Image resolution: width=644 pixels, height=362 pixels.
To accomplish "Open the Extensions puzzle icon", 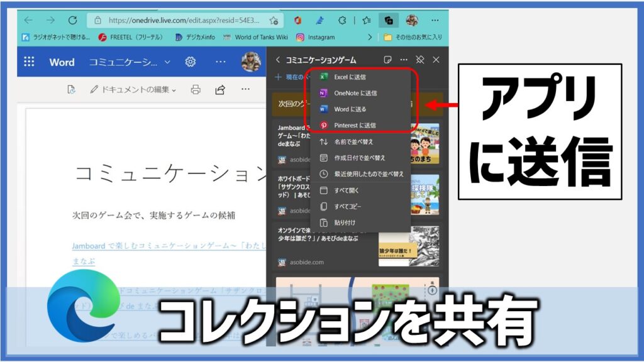I will click(342, 20).
